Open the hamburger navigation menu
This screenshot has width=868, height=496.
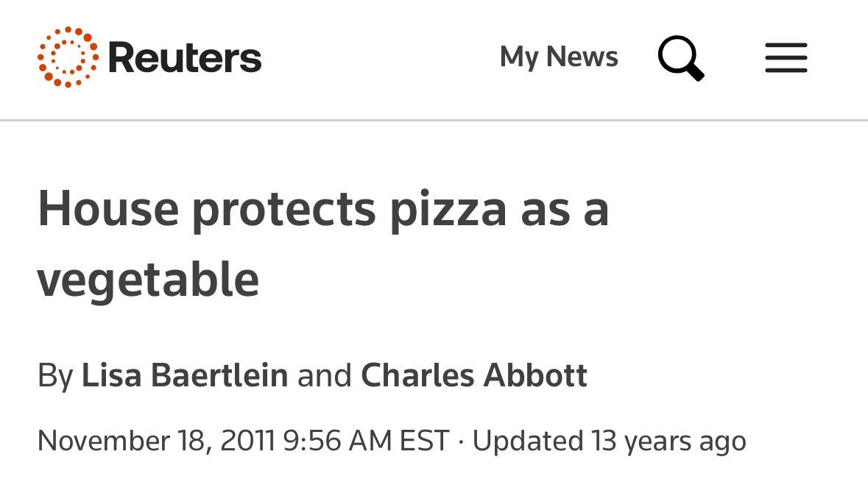click(x=786, y=57)
